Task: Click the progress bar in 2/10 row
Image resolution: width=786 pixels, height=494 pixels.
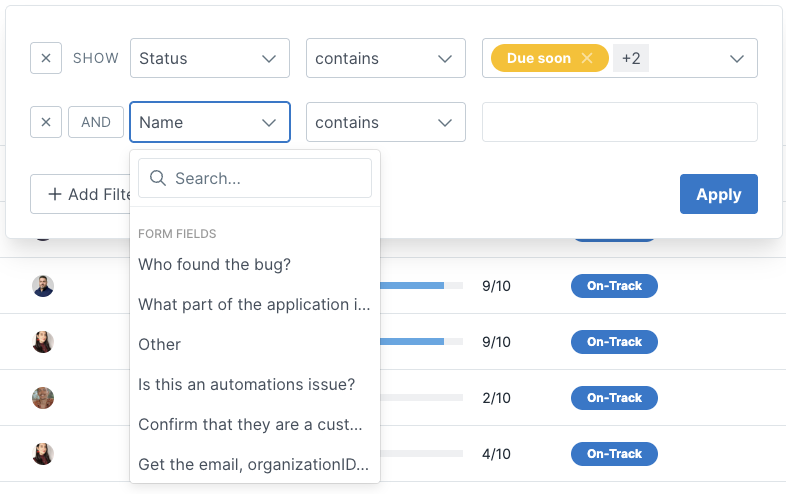Action: click(422, 398)
